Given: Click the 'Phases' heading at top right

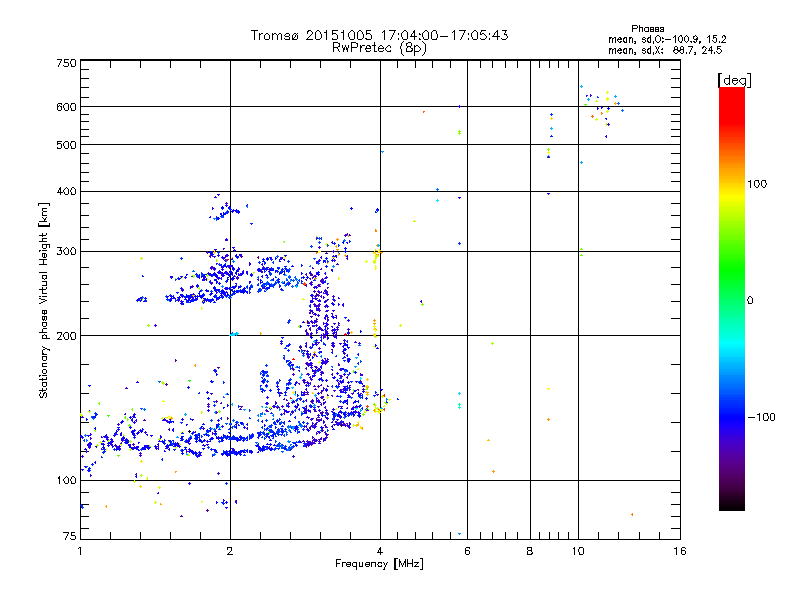Looking at the screenshot, I should pos(647,29).
